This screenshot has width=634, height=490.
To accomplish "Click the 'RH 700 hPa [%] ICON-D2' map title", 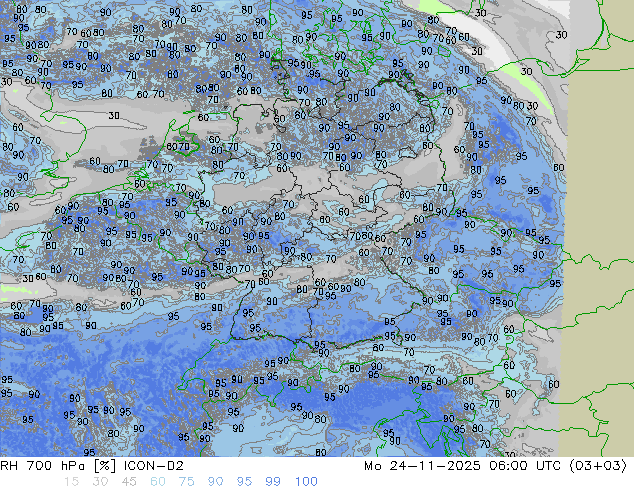I will coord(92,466).
